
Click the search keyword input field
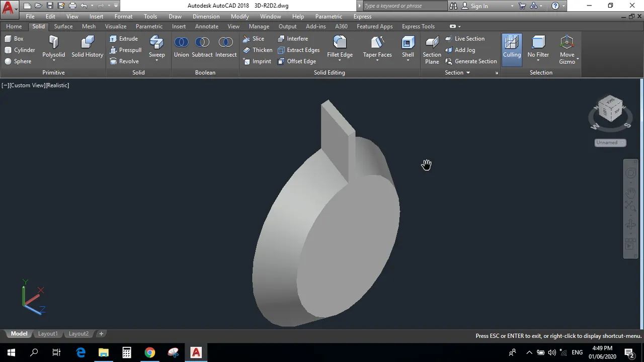click(x=404, y=6)
